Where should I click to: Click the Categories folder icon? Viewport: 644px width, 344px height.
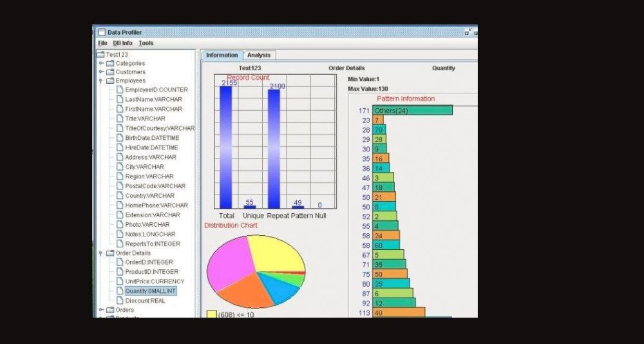[x=110, y=63]
